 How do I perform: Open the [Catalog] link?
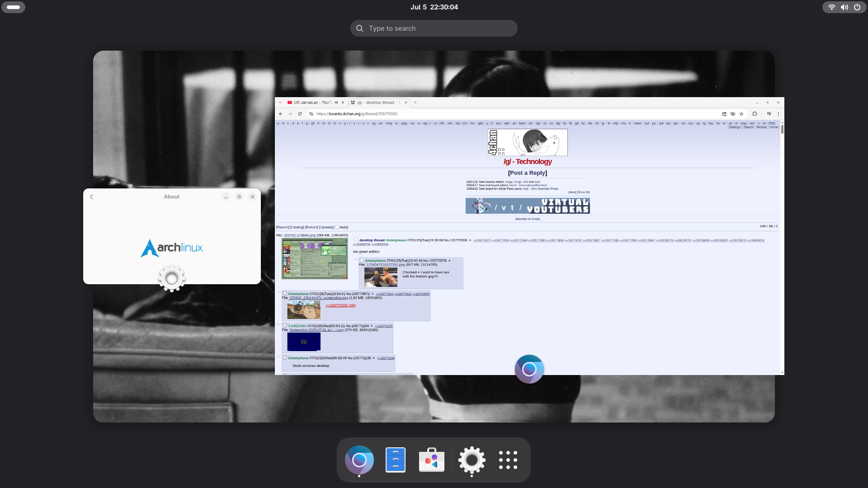[297, 227]
